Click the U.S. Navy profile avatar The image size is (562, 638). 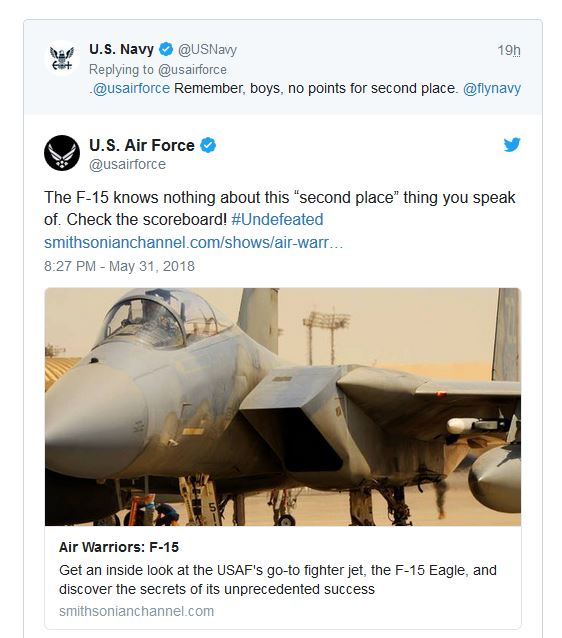pyautogui.click(x=62, y=59)
